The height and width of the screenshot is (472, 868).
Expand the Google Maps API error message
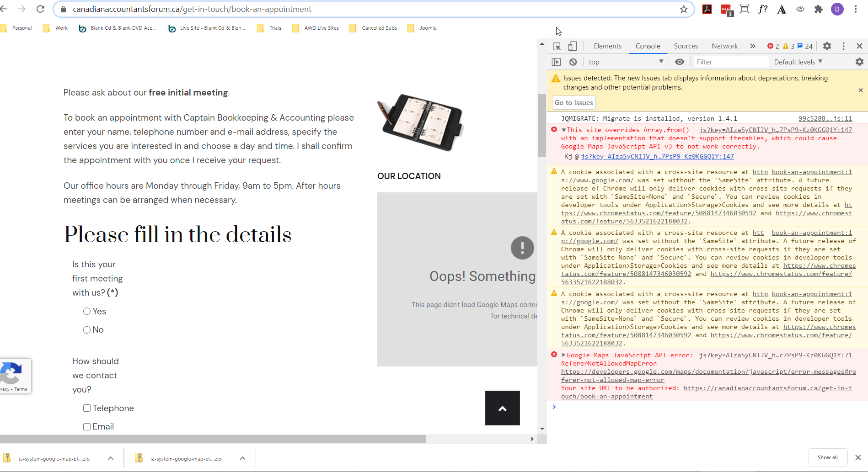point(563,355)
